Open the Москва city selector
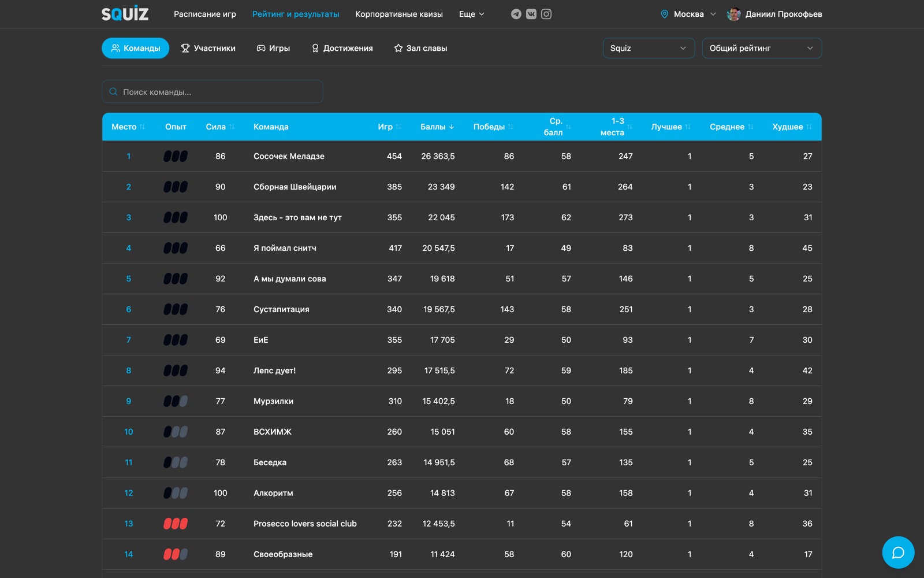 688,14
